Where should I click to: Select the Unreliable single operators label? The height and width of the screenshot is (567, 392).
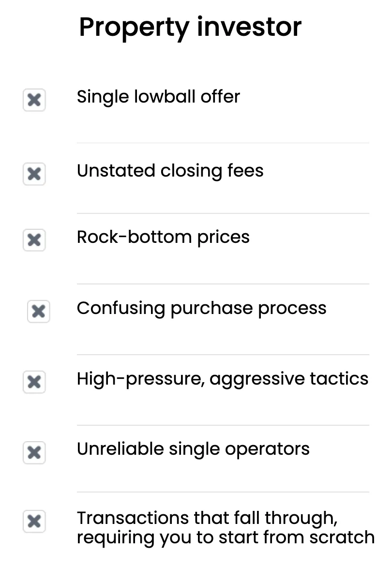193,449
